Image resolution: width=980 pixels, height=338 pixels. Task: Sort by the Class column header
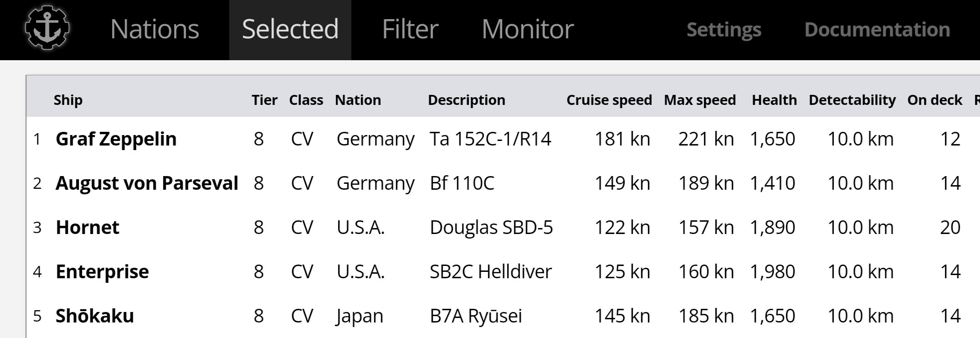coord(306,100)
